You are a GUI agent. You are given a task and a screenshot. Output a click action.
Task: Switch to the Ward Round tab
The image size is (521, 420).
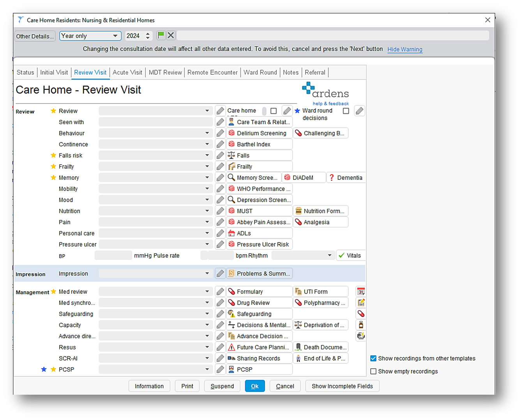(260, 72)
